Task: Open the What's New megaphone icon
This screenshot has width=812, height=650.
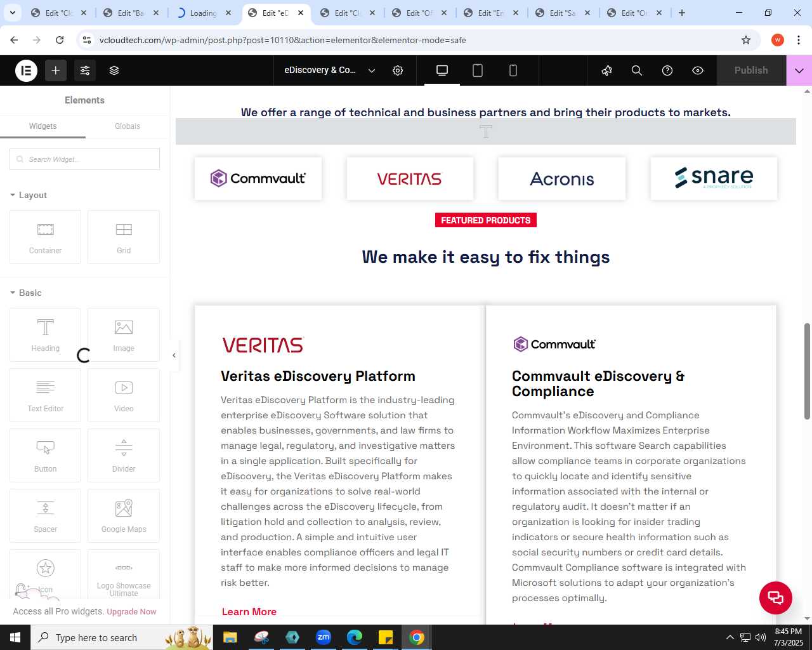Action: [x=607, y=70]
